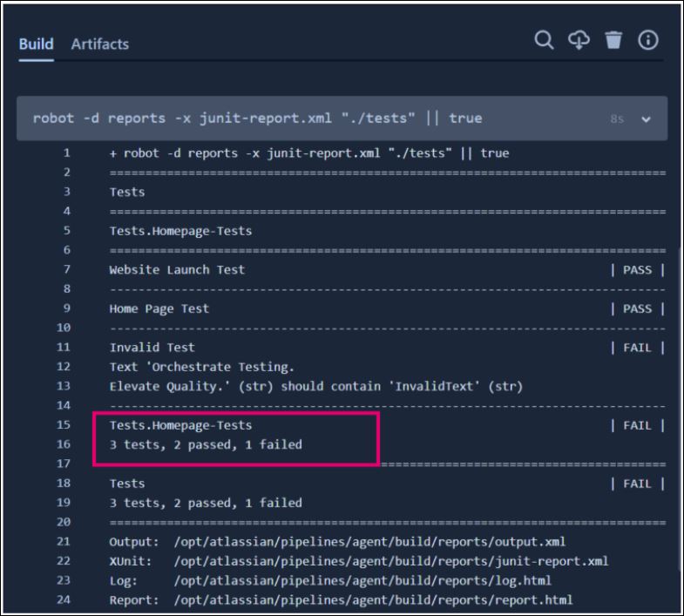Open the search logs magnifier icon

pos(544,41)
